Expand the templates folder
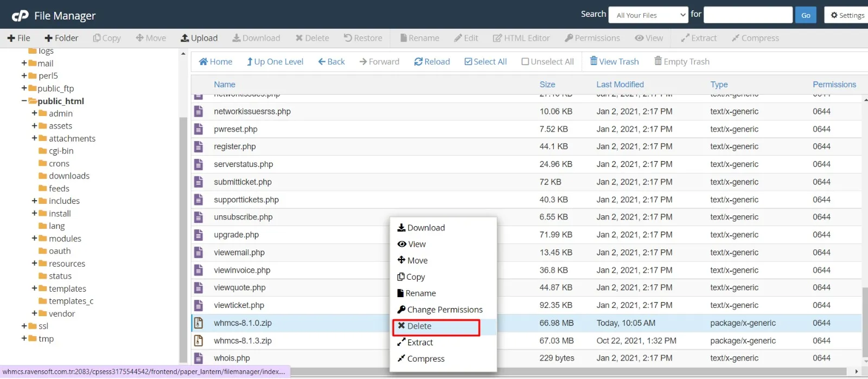868x379 pixels. pyautogui.click(x=35, y=288)
